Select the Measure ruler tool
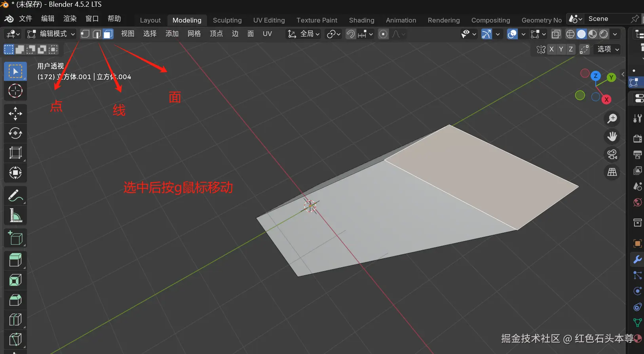This screenshot has height=354, width=644. pyautogui.click(x=15, y=215)
